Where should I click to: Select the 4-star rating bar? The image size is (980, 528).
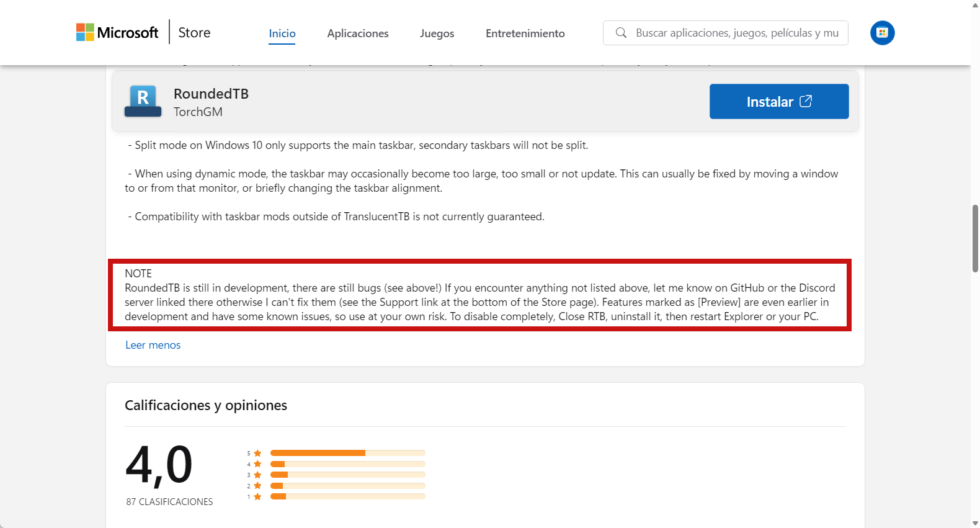(348, 464)
